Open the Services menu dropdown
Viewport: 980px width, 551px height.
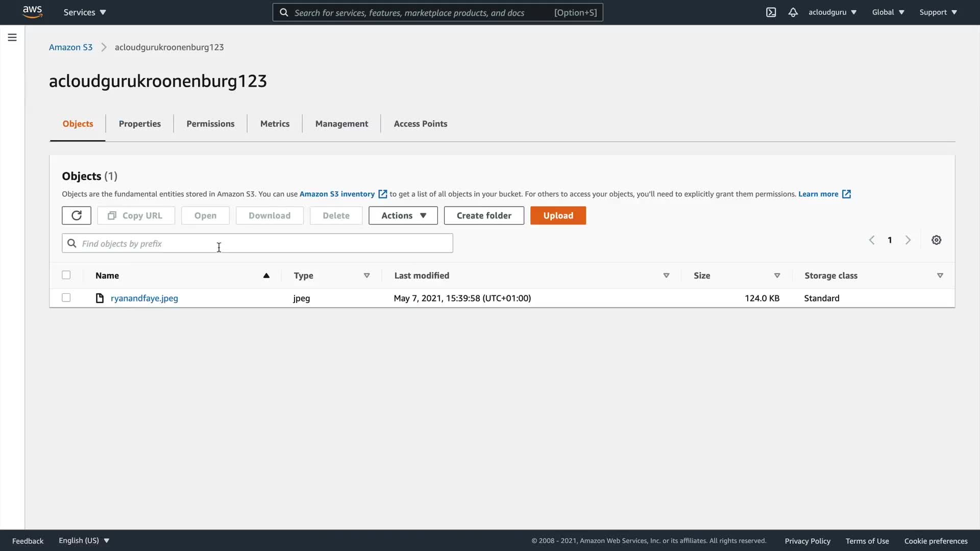tap(85, 12)
